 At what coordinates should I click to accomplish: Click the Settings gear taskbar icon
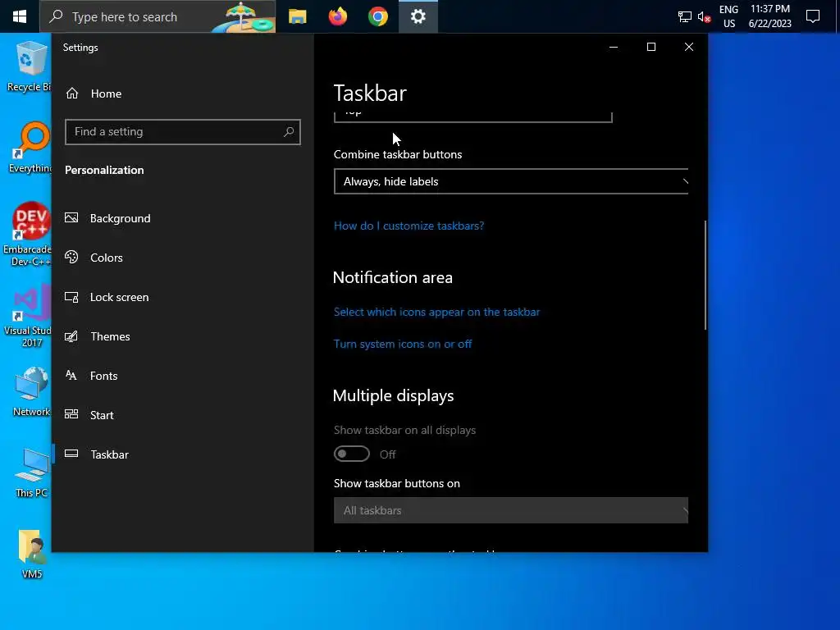coord(418,16)
